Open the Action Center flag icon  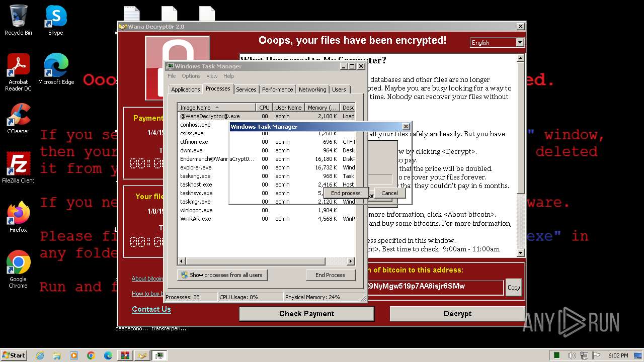597,355
